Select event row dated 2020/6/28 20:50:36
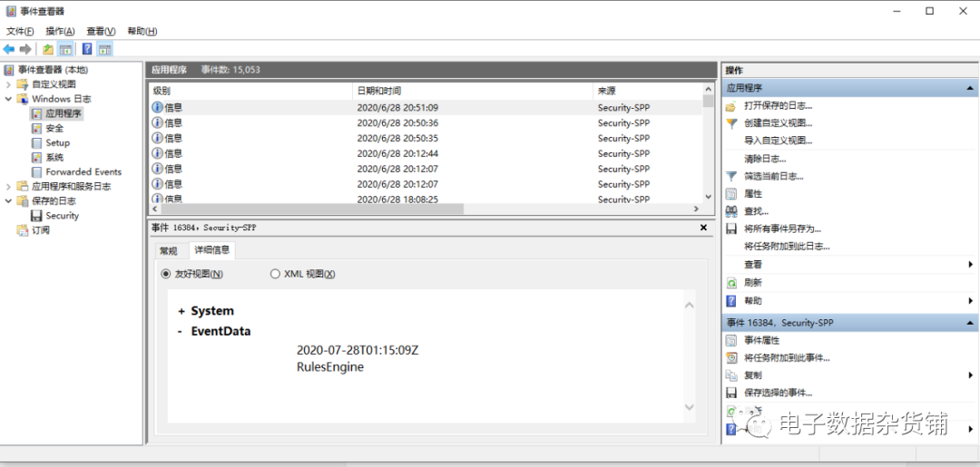Viewport: 980px width, 467px height. [x=426, y=123]
